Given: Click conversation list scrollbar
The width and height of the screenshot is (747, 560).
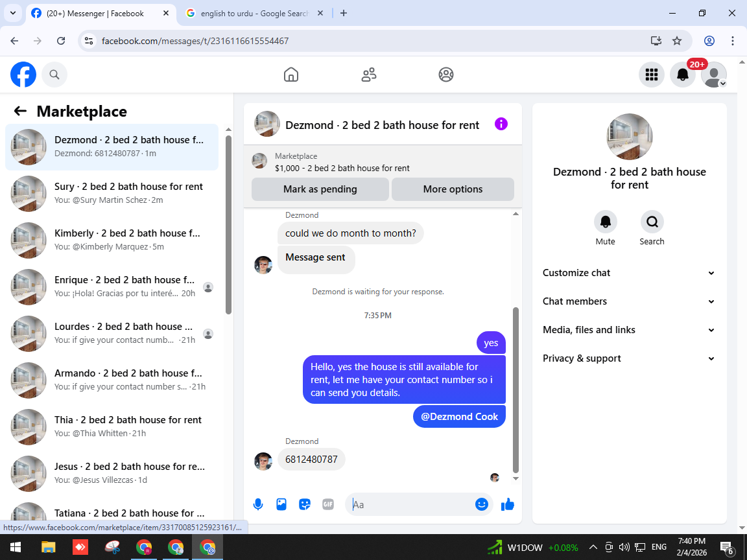Looking at the screenshot, I should [x=228, y=225].
